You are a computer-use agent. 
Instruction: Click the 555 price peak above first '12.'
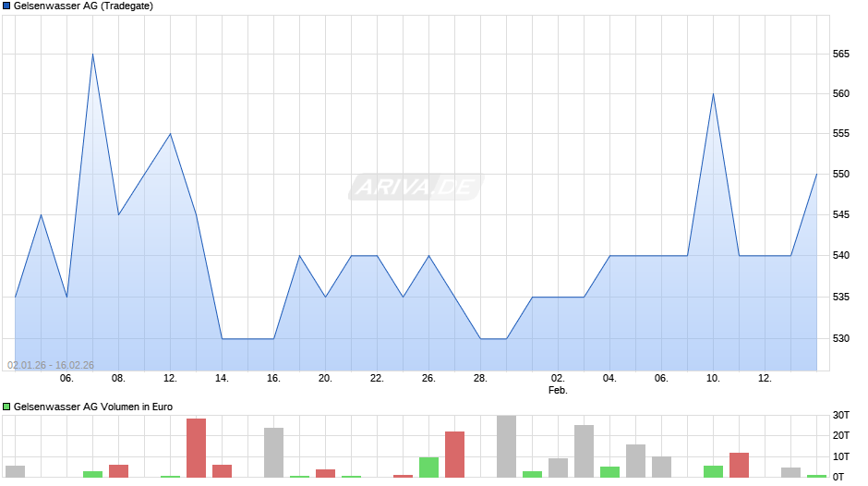tap(171, 134)
